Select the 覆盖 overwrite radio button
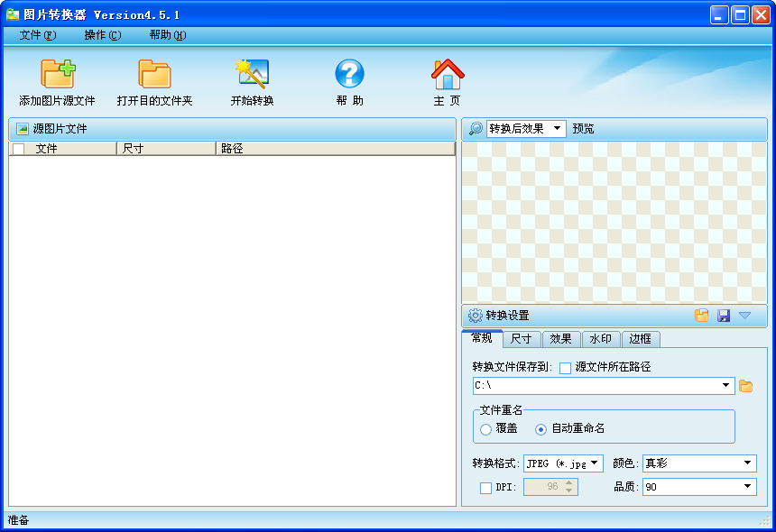Screen dimensions: 776x532 (485, 429)
